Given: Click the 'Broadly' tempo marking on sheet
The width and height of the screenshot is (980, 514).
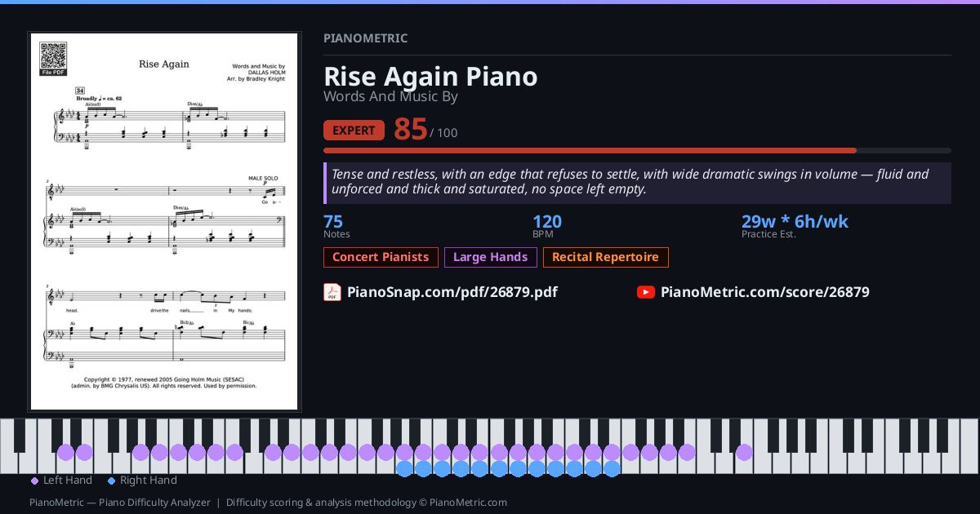Looking at the screenshot, I should click(99, 98).
